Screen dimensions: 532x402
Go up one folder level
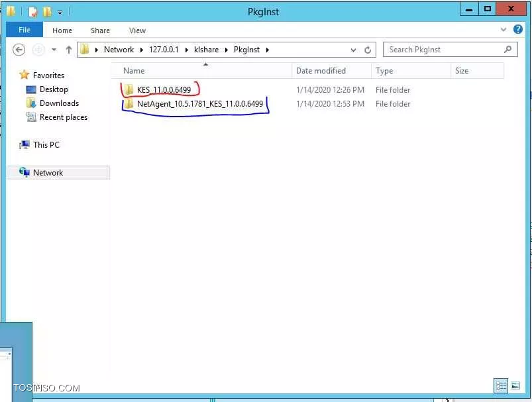tap(68, 50)
